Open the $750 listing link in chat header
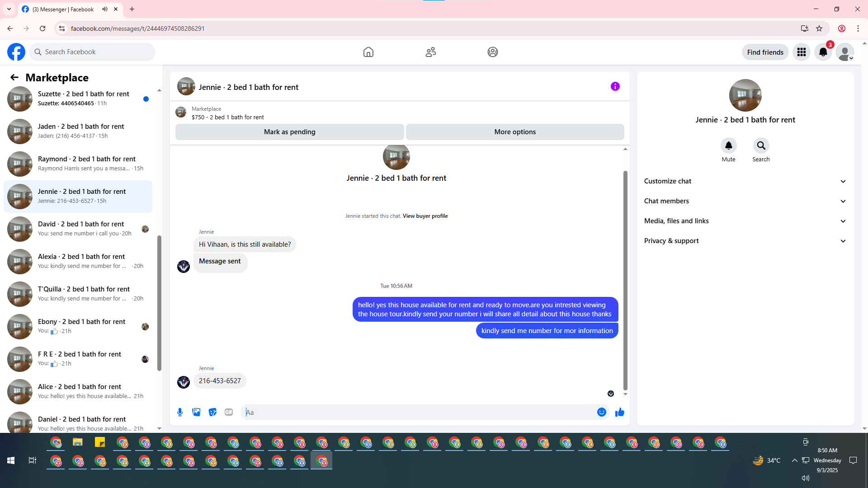This screenshot has height=488, width=868. [x=227, y=117]
